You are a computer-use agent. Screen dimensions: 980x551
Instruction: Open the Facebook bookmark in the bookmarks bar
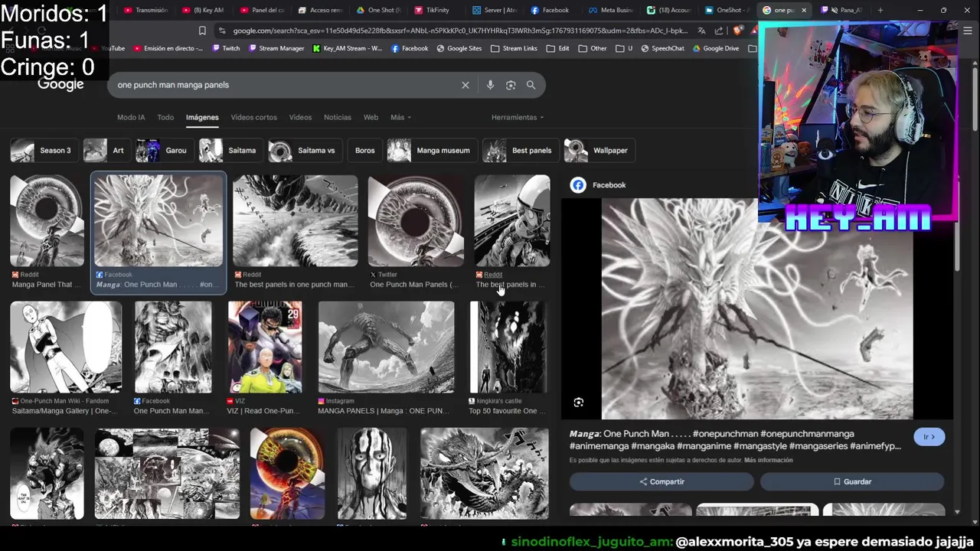410,48
